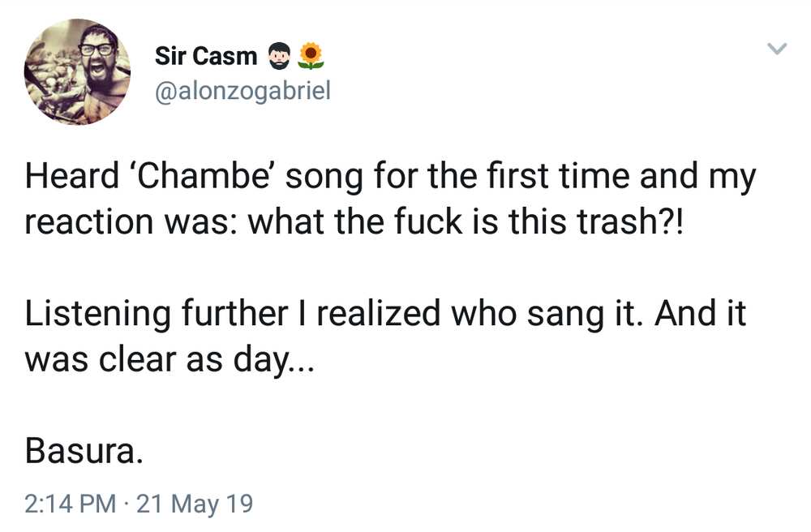Expand the tweet options chevron
The image size is (811, 532).
click(777, 49)
